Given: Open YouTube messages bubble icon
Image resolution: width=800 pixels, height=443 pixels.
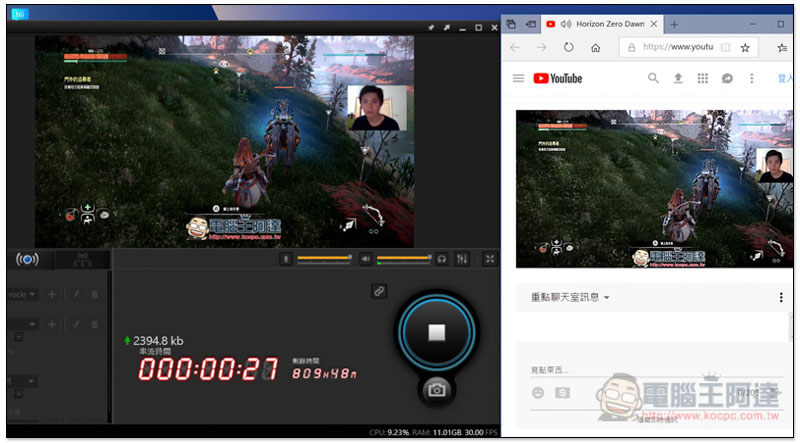Looking at the screenshot, I should 727,78.
